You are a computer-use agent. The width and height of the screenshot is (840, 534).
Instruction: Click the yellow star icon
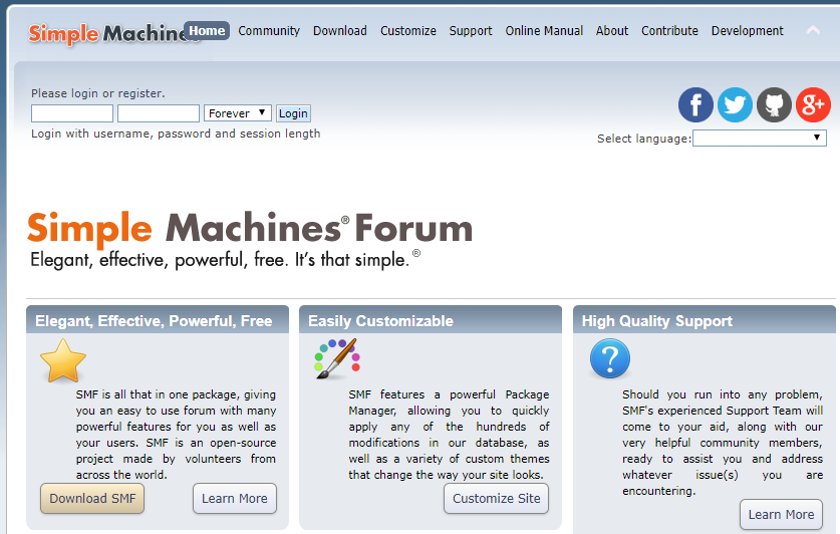click(63, 361)
